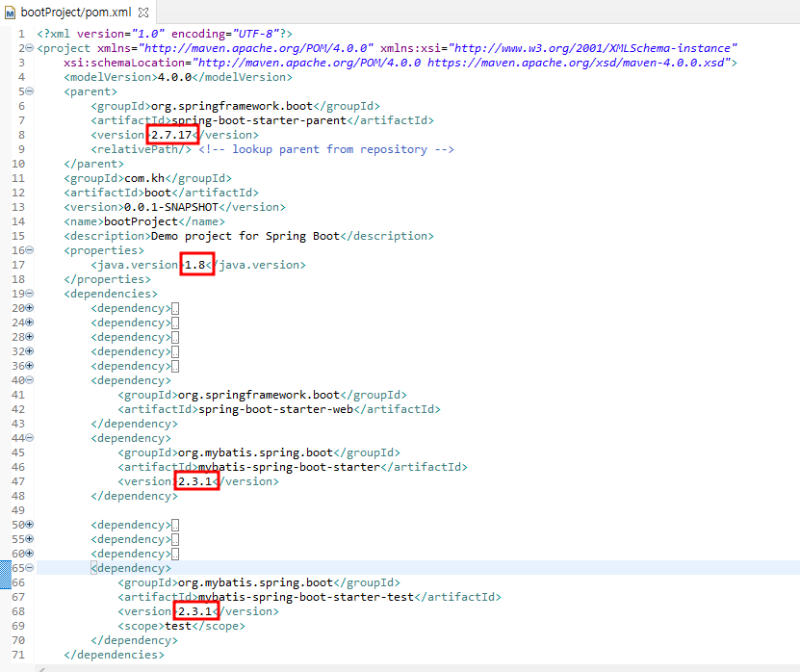Click the version 0.0.1-SNAPSHOT text

(x=171, y=207)
